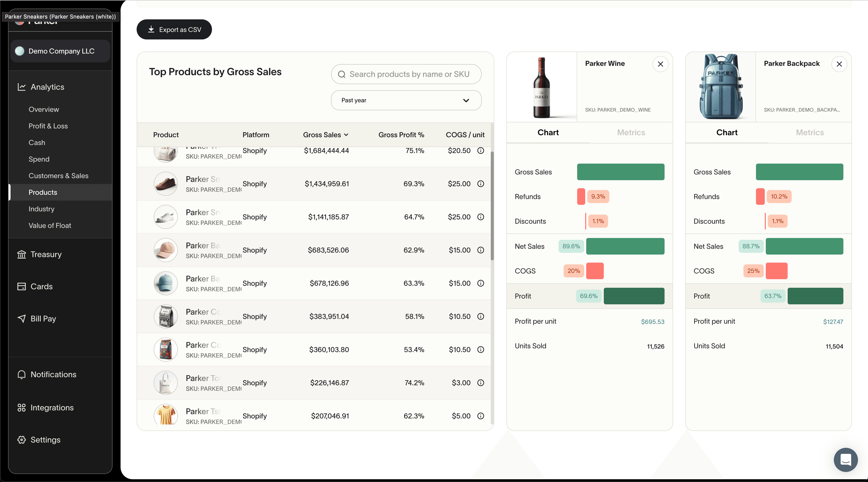Close the Parker Wine panel
868x482 pixels.
point(661,64)
